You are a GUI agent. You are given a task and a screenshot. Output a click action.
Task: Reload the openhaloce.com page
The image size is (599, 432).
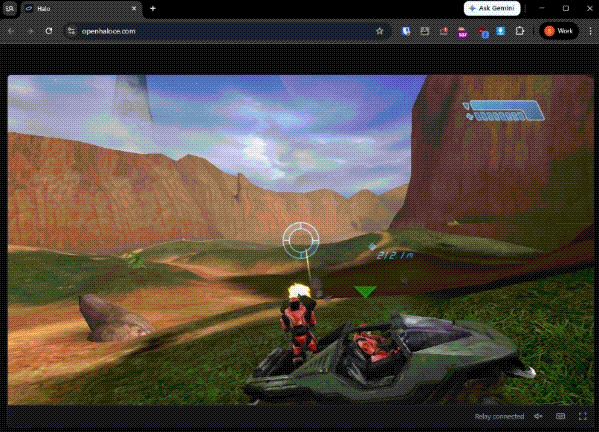coord(49,31)
